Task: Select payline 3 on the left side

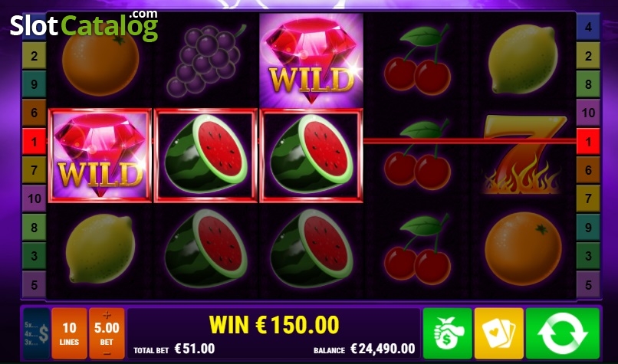Action: pyautogui.click(x=34, y=256)
